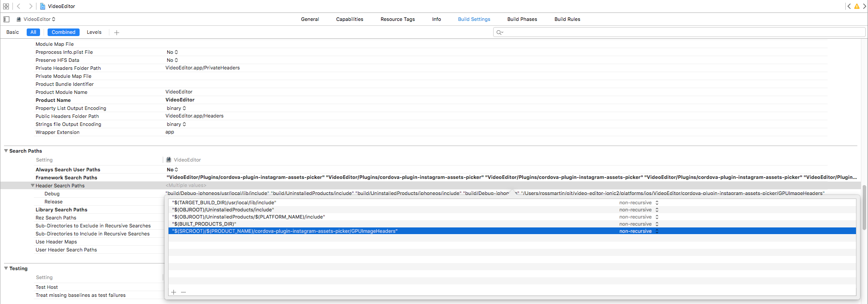Collapse the Testing section
This screenshot has width=868, height=304.
6,268
